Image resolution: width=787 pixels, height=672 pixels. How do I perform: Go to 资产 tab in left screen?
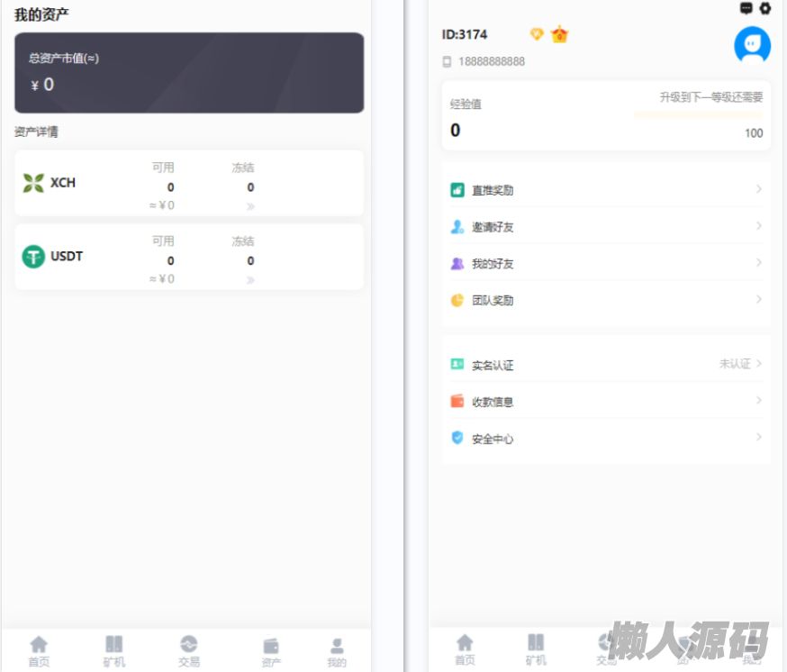[271, 651]
